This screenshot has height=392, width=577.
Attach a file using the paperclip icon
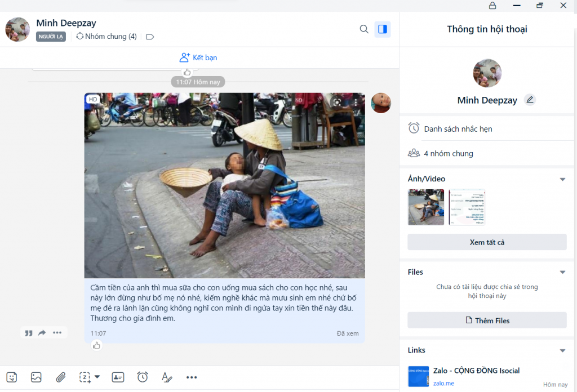(x=60, y=377)
